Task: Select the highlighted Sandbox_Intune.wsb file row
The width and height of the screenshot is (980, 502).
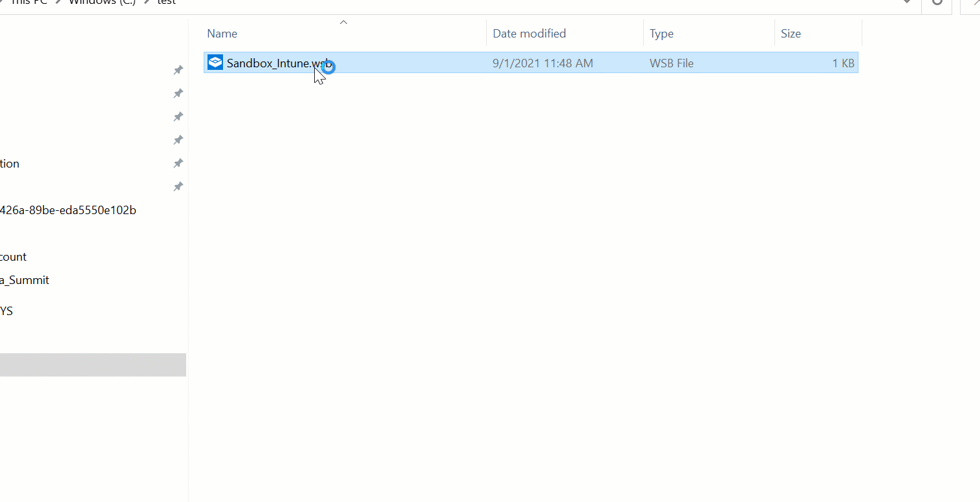Action: [453, 63]
